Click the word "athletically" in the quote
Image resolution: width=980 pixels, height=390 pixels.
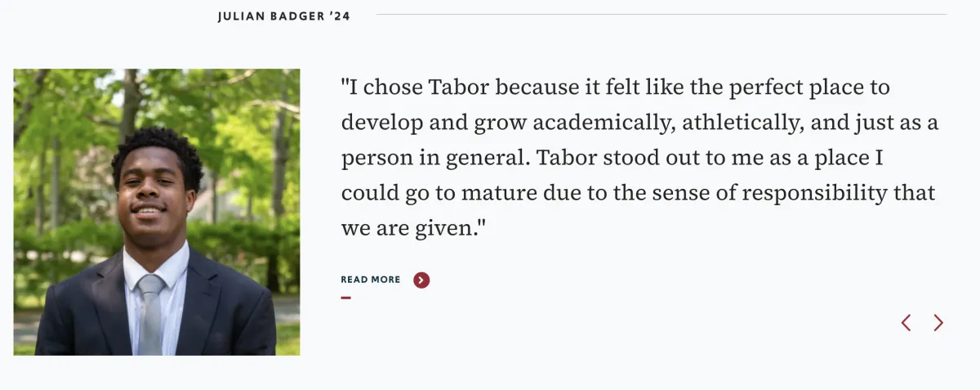pyautogui.click(x=743, y=123)
